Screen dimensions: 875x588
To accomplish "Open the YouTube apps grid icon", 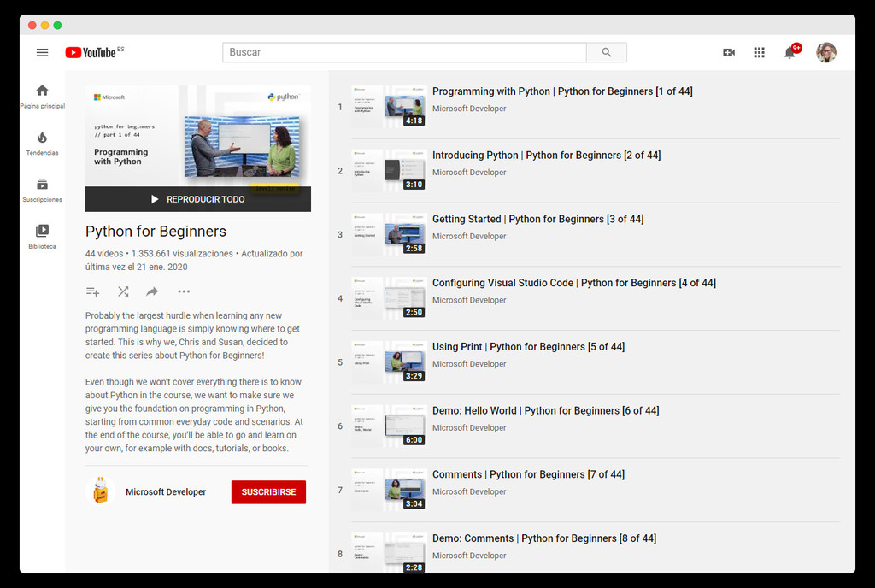I will click(x=759, y=52).
